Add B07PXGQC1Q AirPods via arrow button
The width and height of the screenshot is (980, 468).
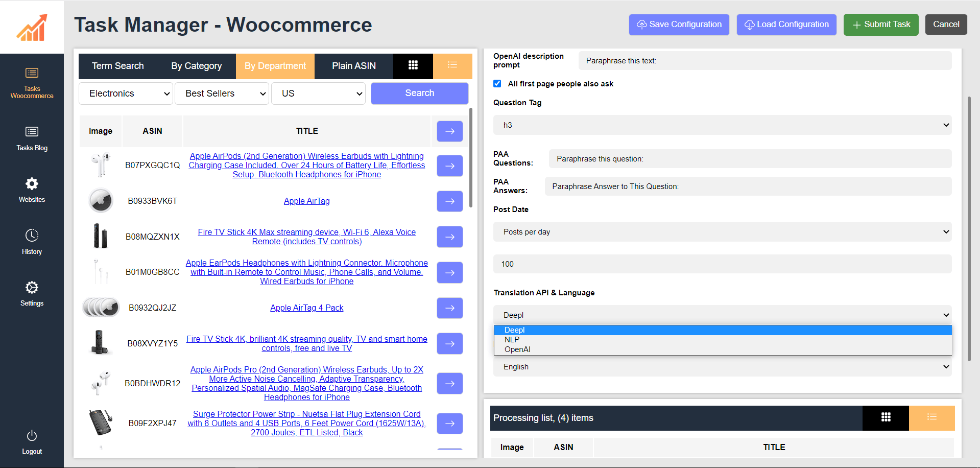point(450,166)
